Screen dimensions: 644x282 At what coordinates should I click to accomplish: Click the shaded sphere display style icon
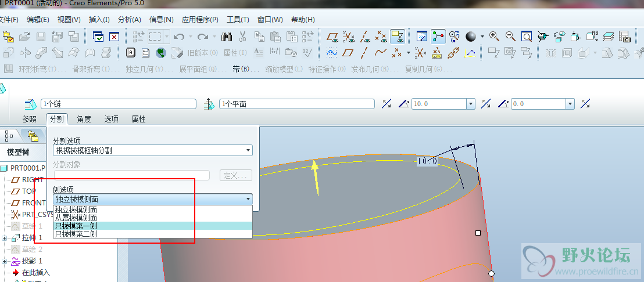471,37
